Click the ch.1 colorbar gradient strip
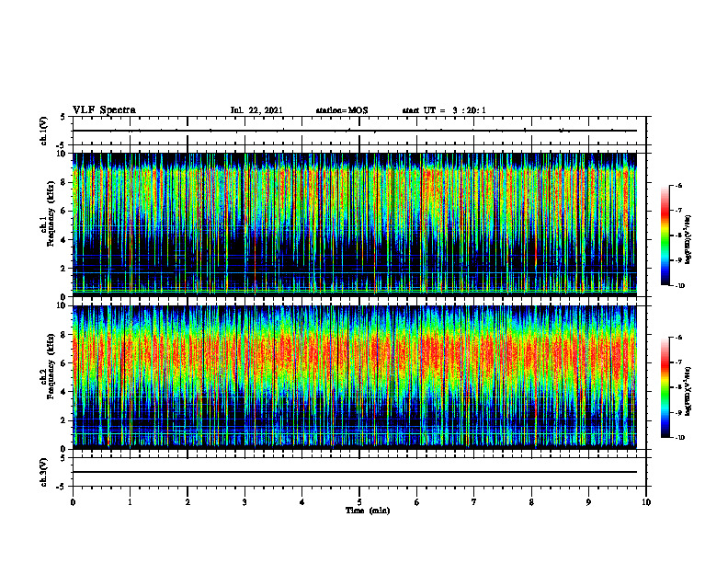Image resolution: width=728 pixels, height=563 pixels. click(x=665, y=236)
